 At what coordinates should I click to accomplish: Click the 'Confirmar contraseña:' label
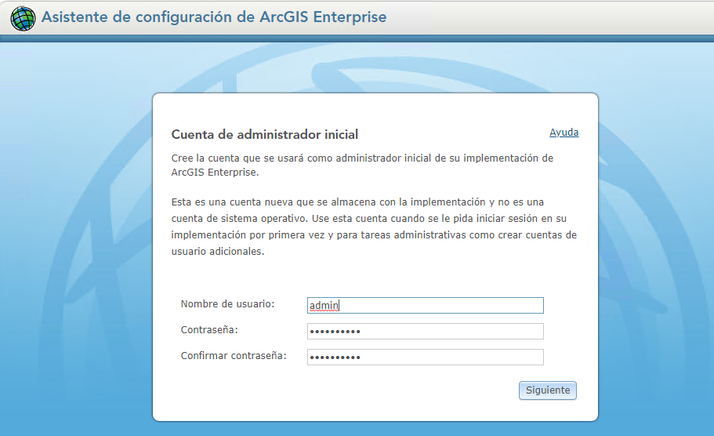(234, 356)
